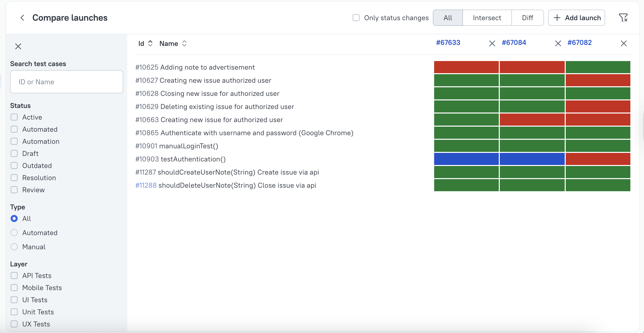Open test case #11288 link
This screenshot has width=644, height=333.
146,185
